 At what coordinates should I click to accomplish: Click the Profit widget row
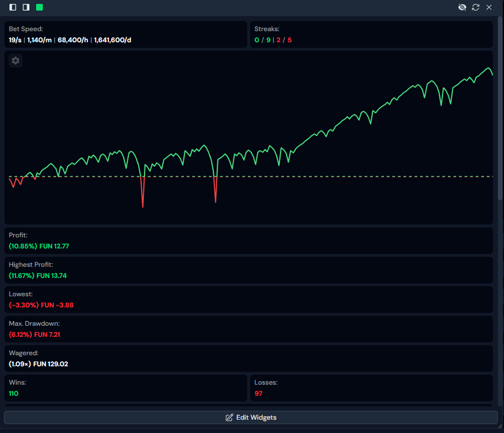pos(248,241)
